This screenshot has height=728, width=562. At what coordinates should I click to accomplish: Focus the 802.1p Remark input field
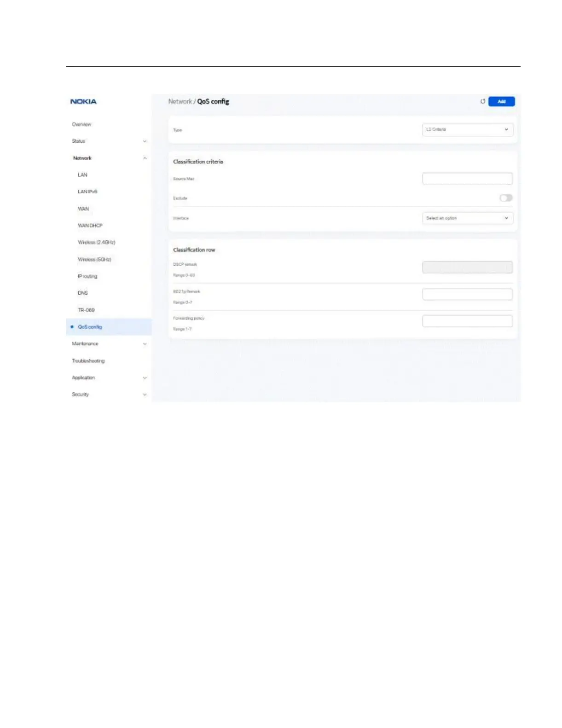[x=467, y=294]
